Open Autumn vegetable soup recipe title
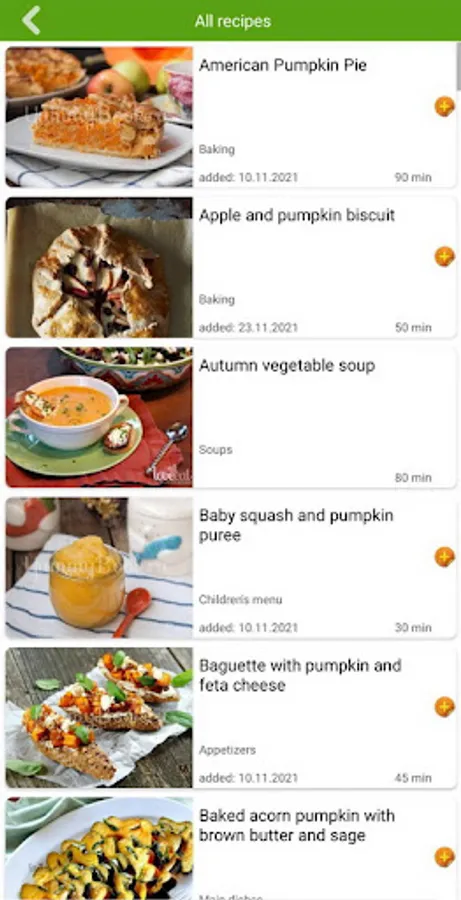461x900 pixels. pyautogui.click(x=286, y=366)
